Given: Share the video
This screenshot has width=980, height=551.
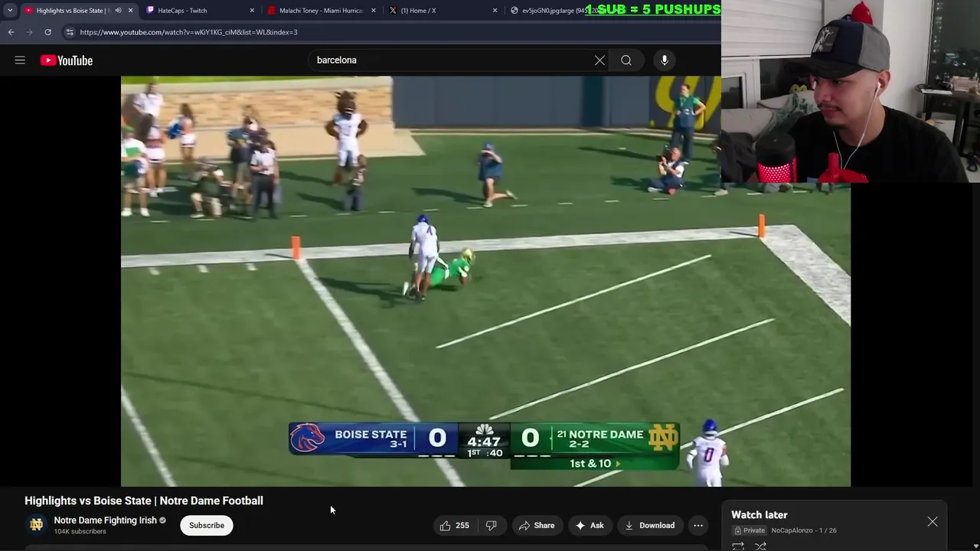Looking at the screenshot, I should point(536,526).
